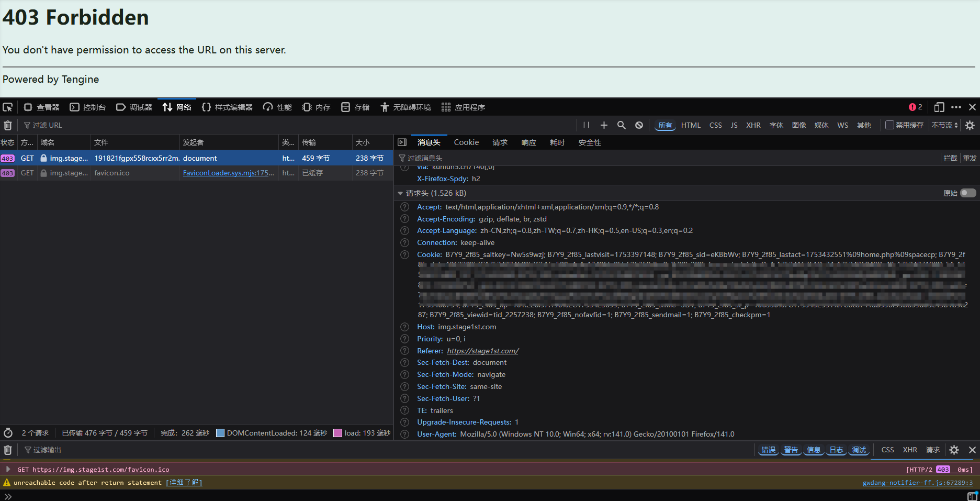
Task: Filter requests by JS type
Action: pos(734,126)
